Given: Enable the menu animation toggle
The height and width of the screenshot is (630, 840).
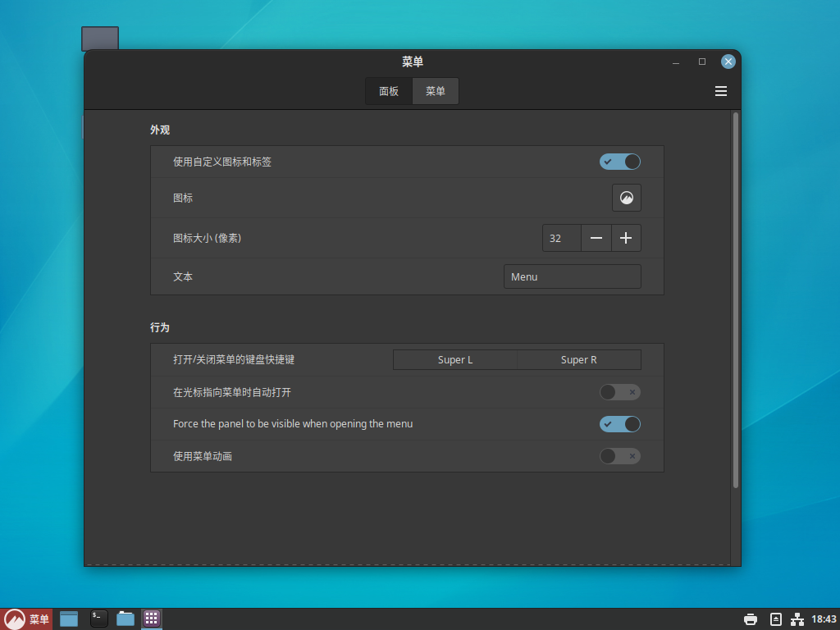Looking at the screenshot, I should 619,456.
